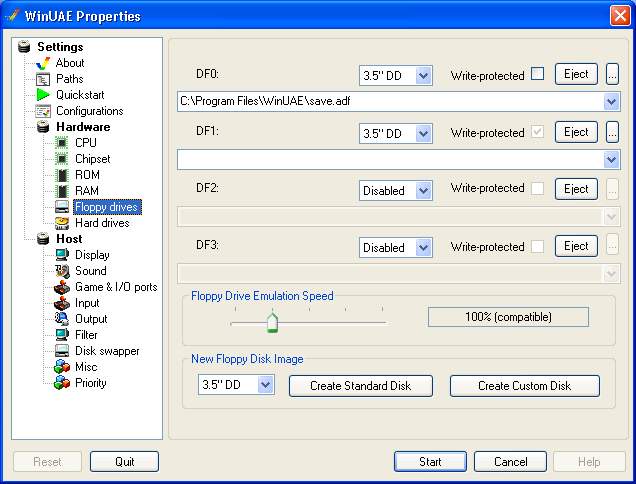
Task: Toggle the DF2 Write-protected checkbox
Action: [x=538, y=188]
